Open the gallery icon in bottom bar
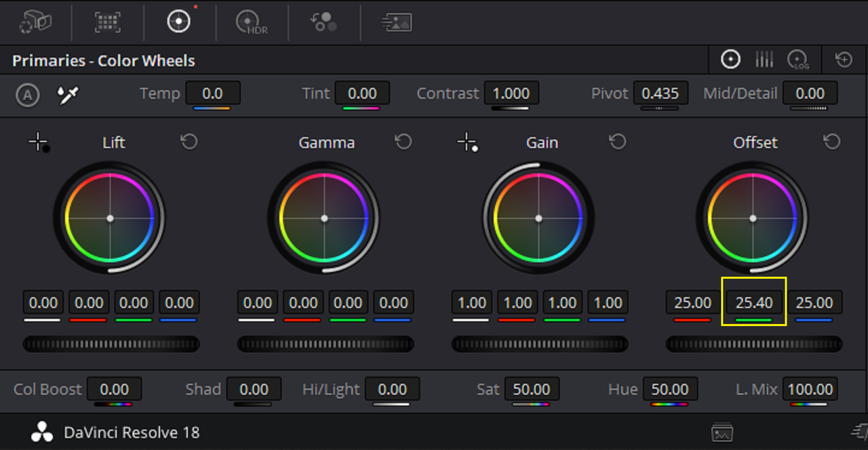This screenshot has height=450, width=868. tap(722, 432)
